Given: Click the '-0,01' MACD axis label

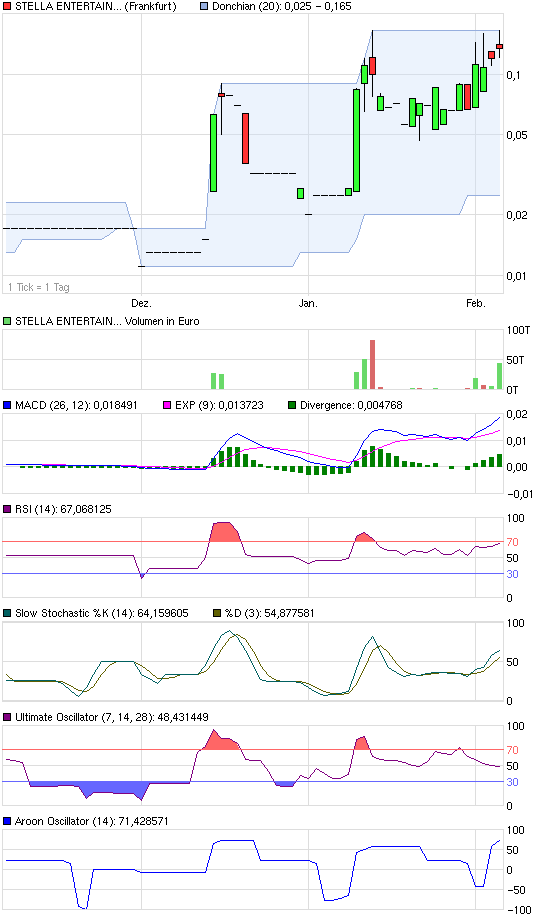Looking at the screenshot, I should point(519,494).
